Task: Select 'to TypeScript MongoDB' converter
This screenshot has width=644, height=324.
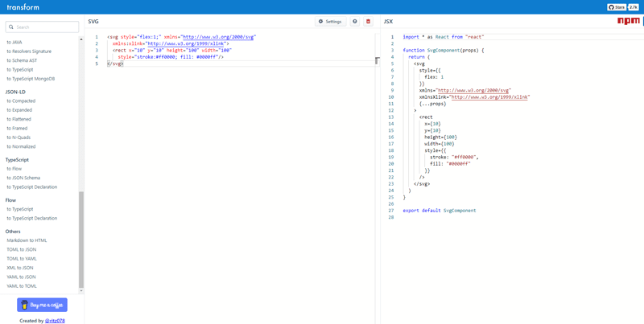Action: pyautogui.click(x=31, y=79)
